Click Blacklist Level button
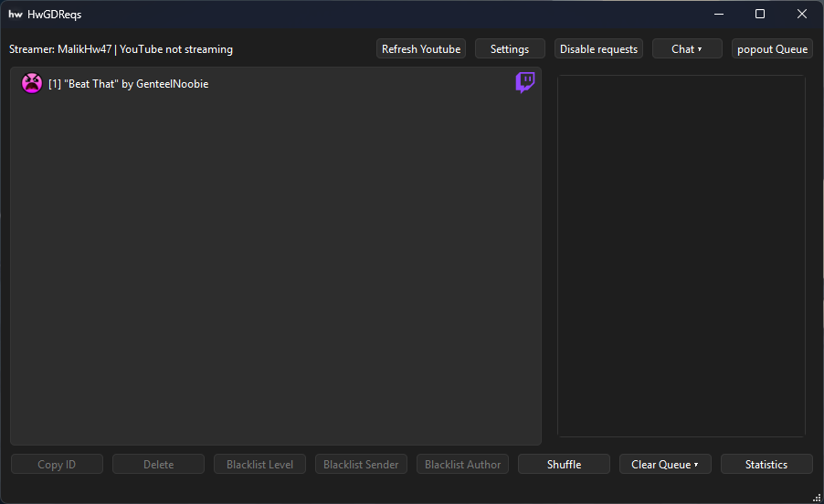The image size is (824, 504). tap(259, 464)
